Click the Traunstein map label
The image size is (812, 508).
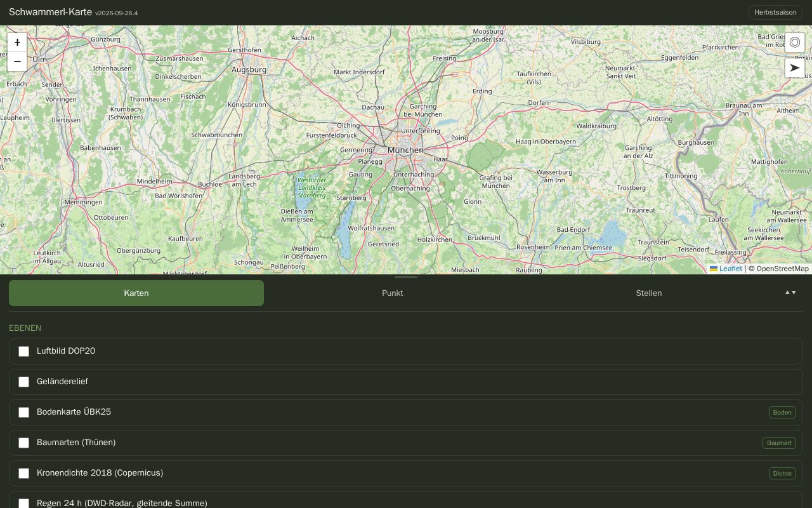click(x=653, y=242)
